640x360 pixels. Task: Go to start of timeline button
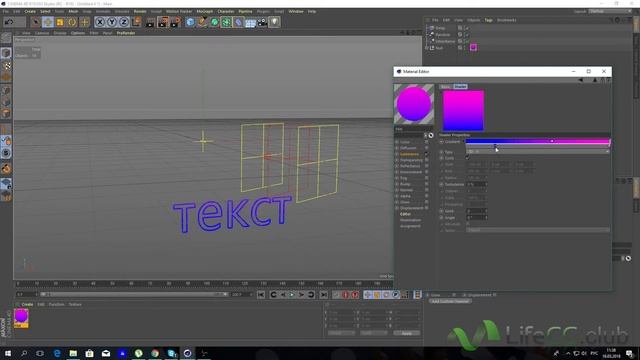pyautogui.click(x=261, y=295)
